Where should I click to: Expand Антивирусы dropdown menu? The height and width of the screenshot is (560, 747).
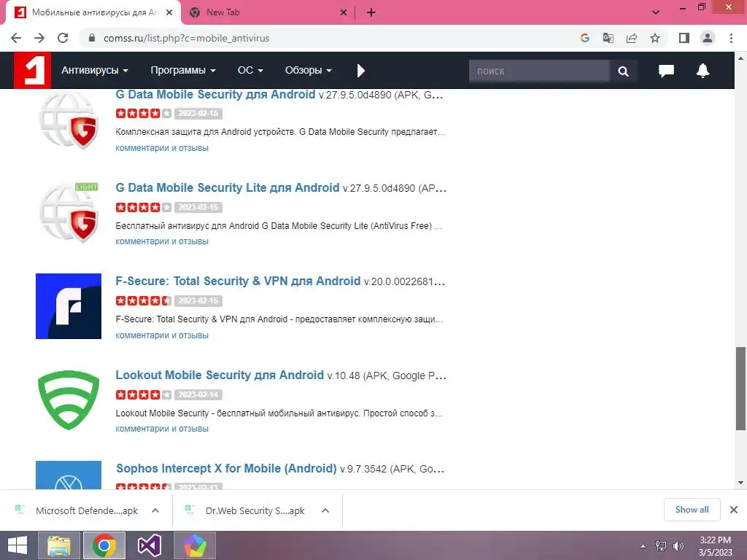point(95,71)
